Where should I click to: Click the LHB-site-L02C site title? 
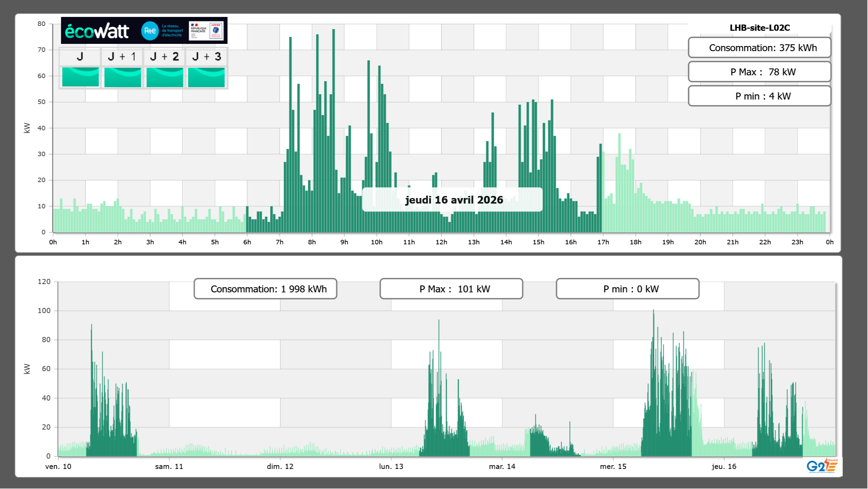pyautogui.click(x=759, y=28)
